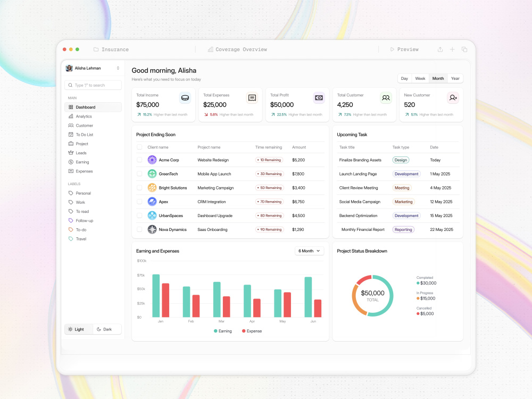
Task: Select the Day time range tab
Action: point(404,78)
